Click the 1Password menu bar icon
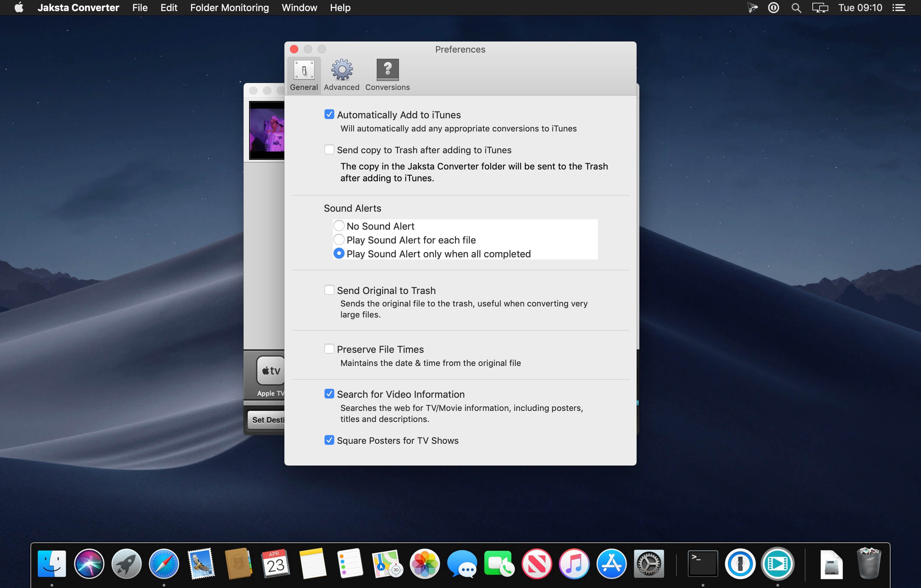This screenshot has width=921, height=588. pos(773,8)
